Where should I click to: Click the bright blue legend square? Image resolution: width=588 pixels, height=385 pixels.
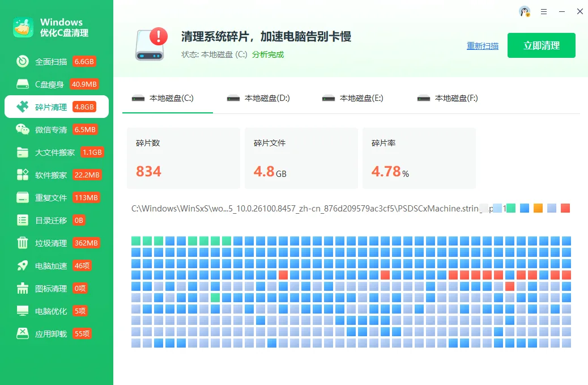[524, 208]
